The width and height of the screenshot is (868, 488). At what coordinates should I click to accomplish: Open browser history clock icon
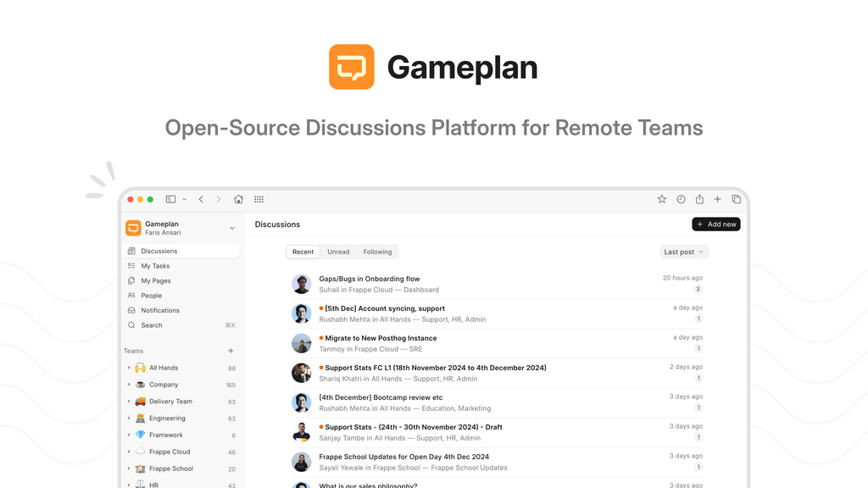coord(681,199)
